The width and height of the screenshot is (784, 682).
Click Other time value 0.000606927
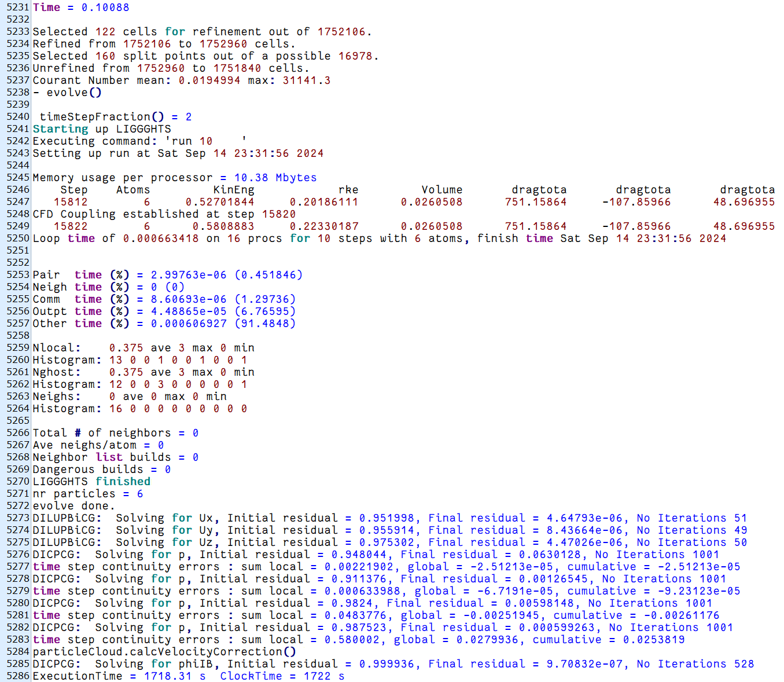(189, 324)
